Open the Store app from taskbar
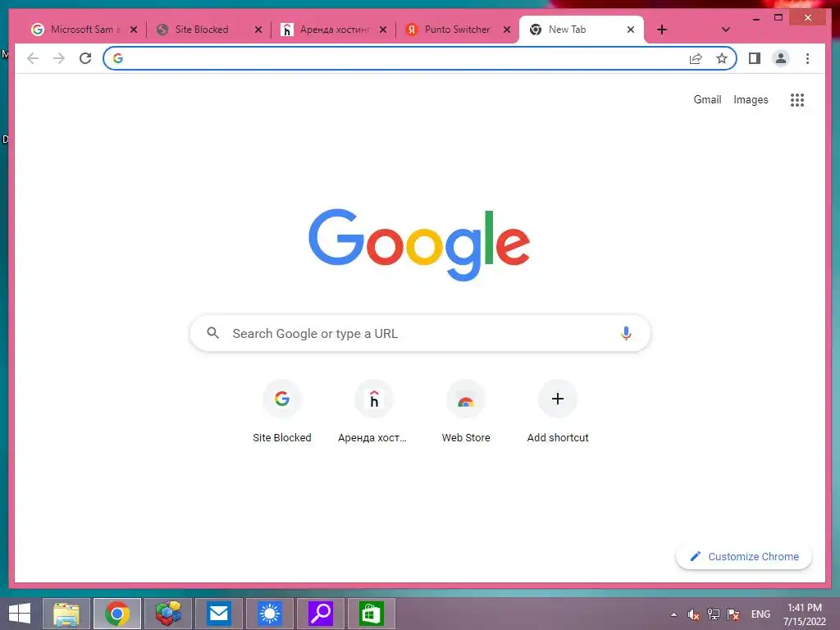 tap(372, 614)
